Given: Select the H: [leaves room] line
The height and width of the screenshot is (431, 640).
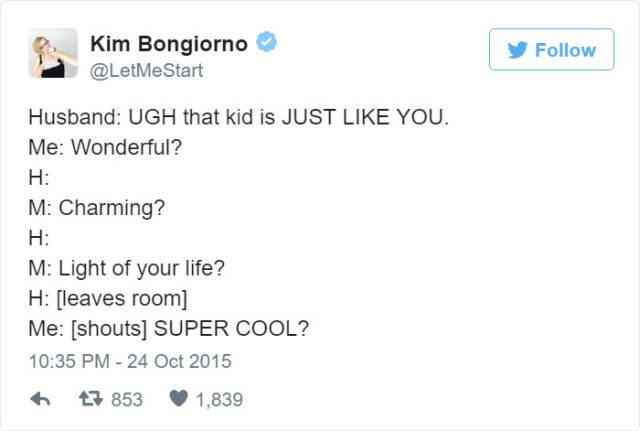Looking at the screenshot, I should 108,299.
